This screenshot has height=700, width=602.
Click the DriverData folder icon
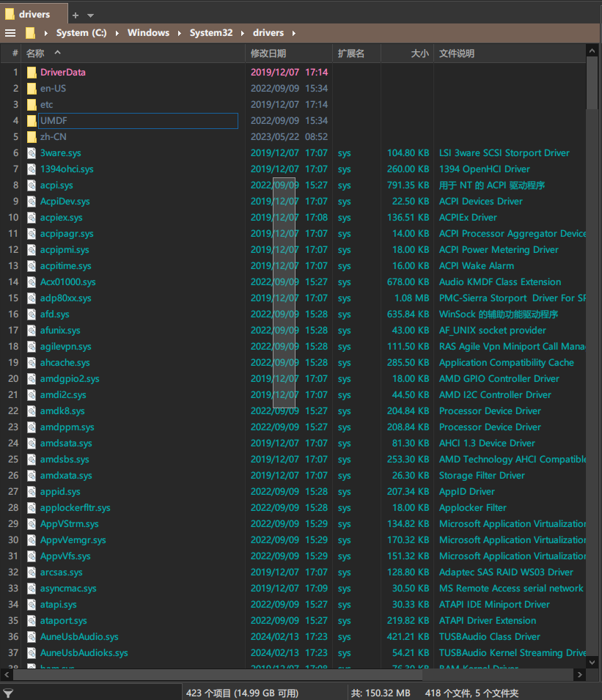[x=32, y=73]
